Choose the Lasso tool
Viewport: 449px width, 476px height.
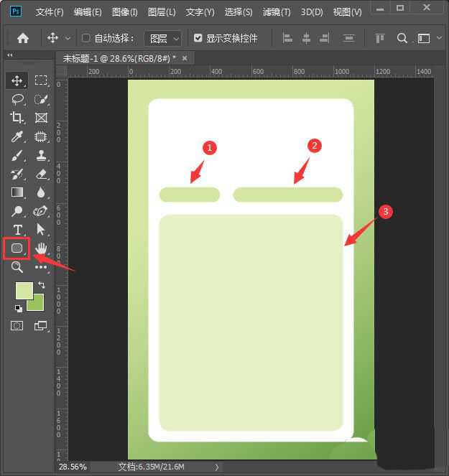17,100
